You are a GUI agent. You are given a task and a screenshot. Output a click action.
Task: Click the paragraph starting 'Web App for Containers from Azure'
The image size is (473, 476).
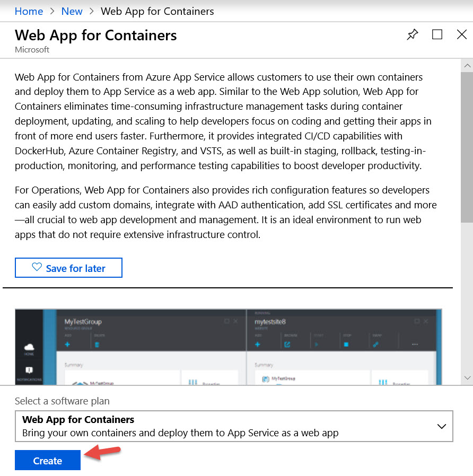pos(223,121)
